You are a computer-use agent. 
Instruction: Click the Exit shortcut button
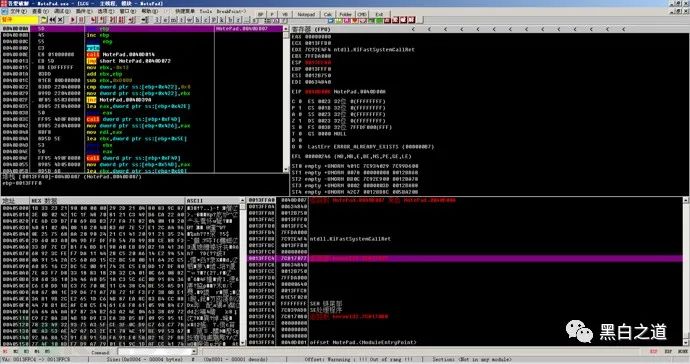pyautogui.click(x=379, y=14)
